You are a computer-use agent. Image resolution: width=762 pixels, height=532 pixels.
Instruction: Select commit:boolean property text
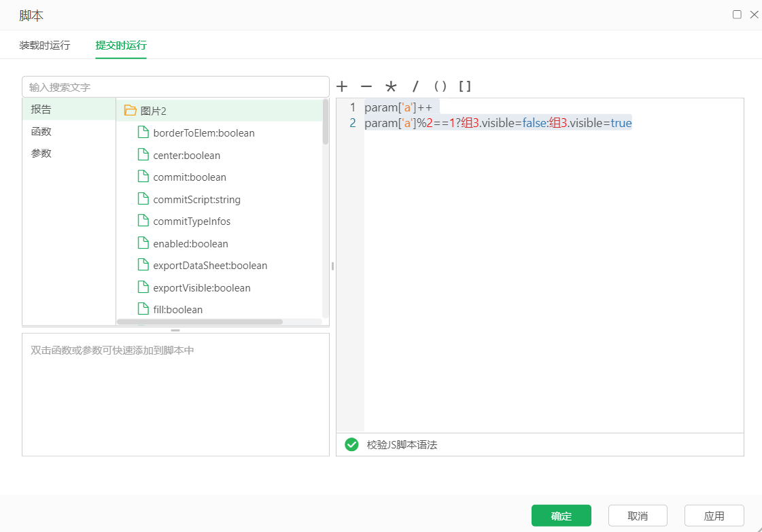point(190,177)
